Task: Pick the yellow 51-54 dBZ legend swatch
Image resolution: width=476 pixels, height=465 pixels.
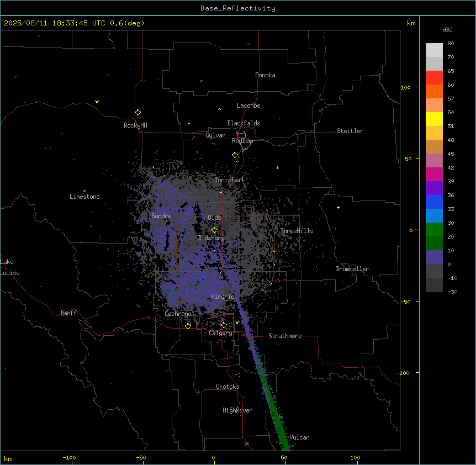Action: (x=434, y=119)
